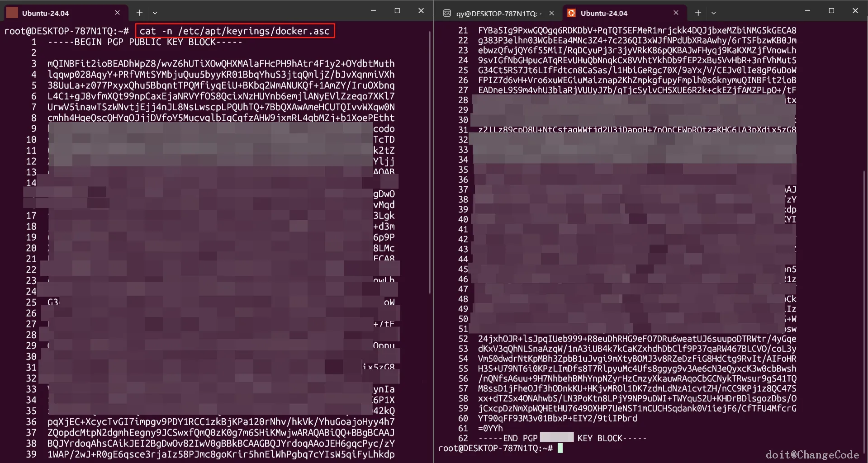The height and width of the screenshot is (463, 868).
Task: Click the line starting with 'M8ssD1jFheOJf3hODnkKU'
Action: (x=637, y=388)
